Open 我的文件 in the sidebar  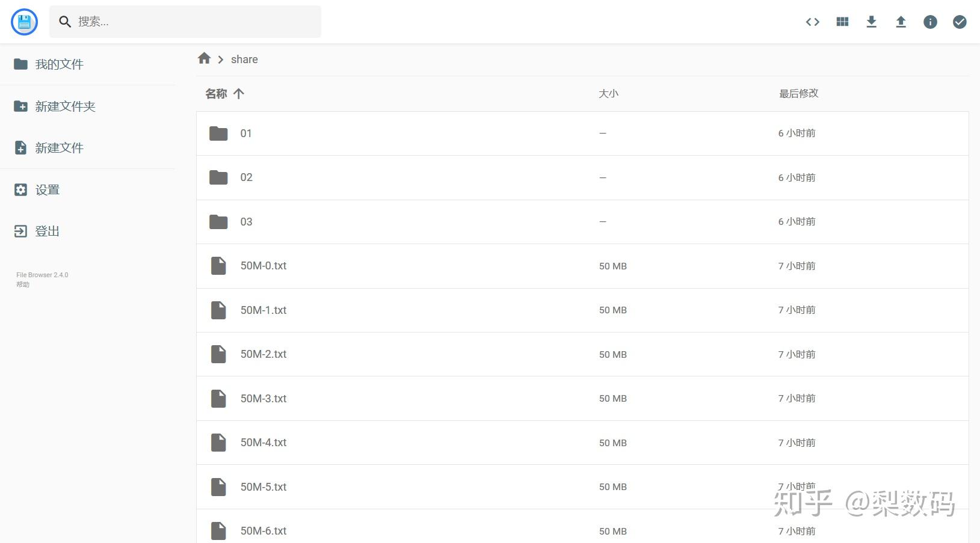(x=59, y=64)
